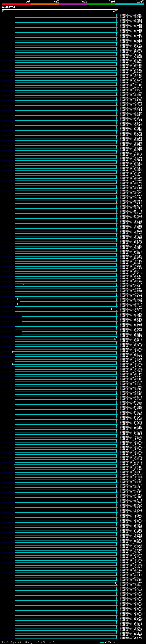Select the UniRef100_B9FBM7 label
Image resolution: width=146 pixels, height=644 pixels.
pyautogui.click(x=131, y=85)
